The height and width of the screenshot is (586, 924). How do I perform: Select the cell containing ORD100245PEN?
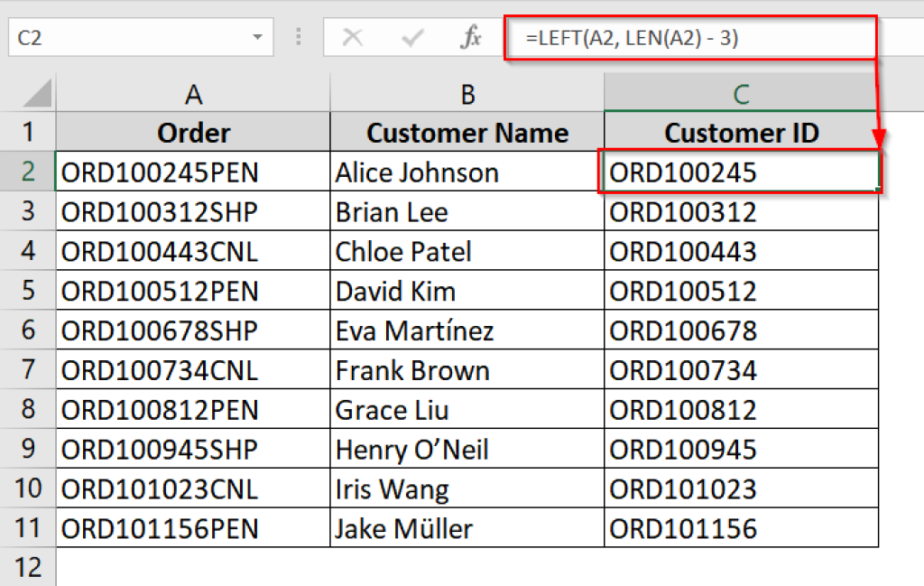193,172
